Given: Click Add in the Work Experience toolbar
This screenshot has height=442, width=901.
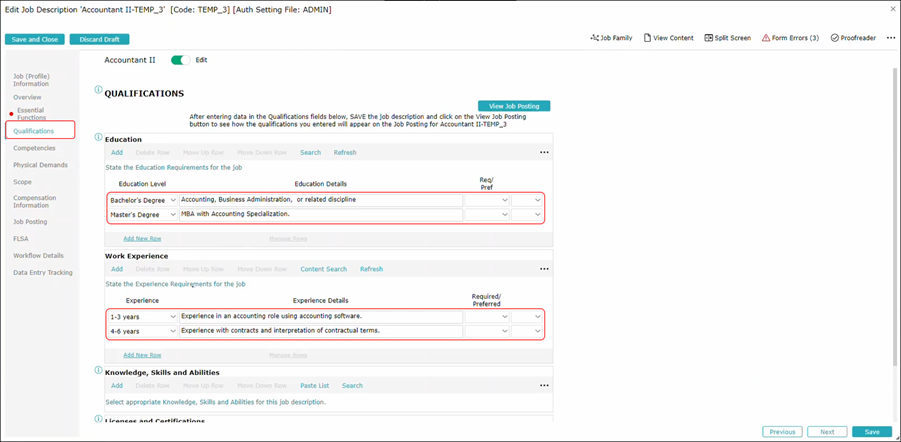Looking at the screenshot, I should click(117, 269).
